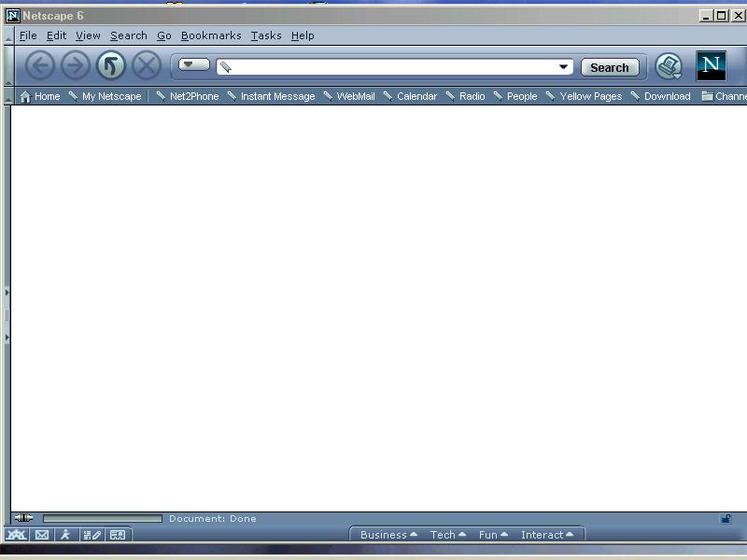The width and height of the screenshot is (747, 560).
Task: Open the File menu
Action: (28, 35)
